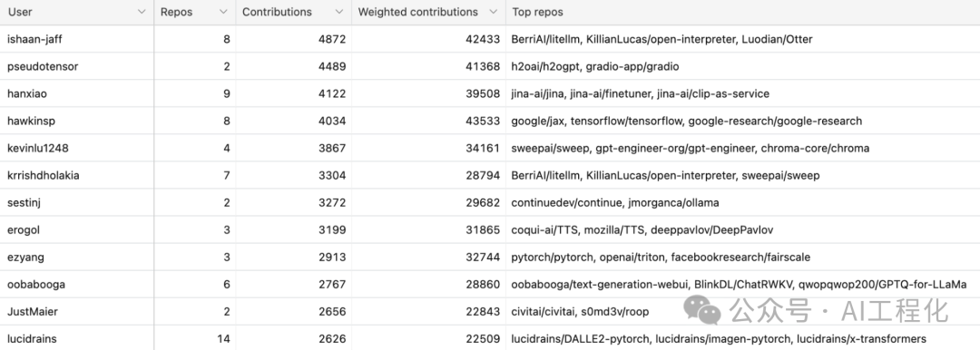980x350 pixels.
Task: Select the hawkinsp user cell
Action: [77, 121]
